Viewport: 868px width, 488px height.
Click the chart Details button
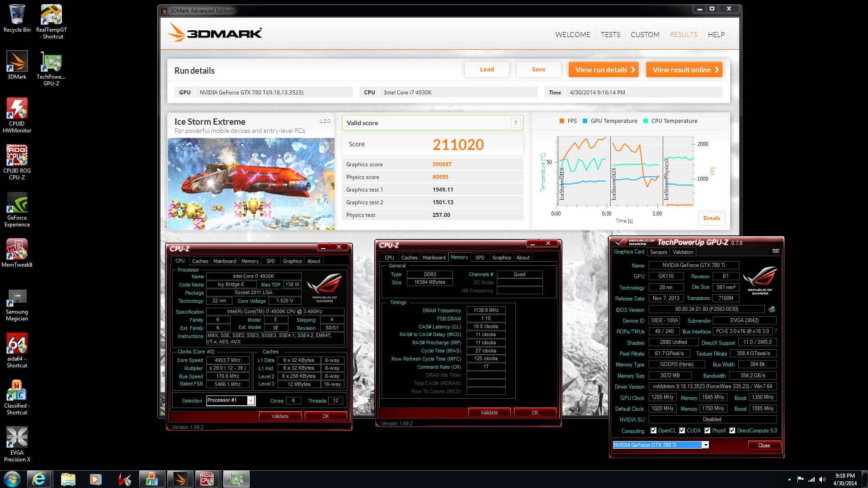pos(712,218)
